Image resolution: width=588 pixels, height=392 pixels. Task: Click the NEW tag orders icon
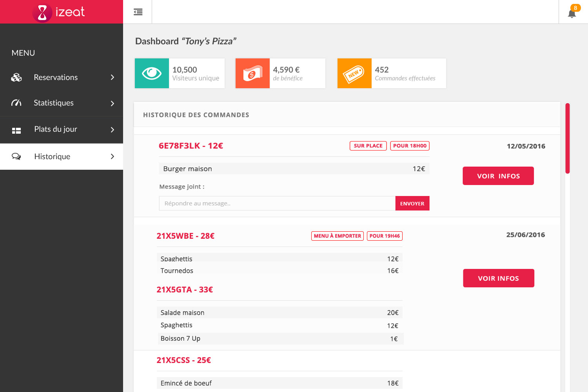tap(354, 73)
